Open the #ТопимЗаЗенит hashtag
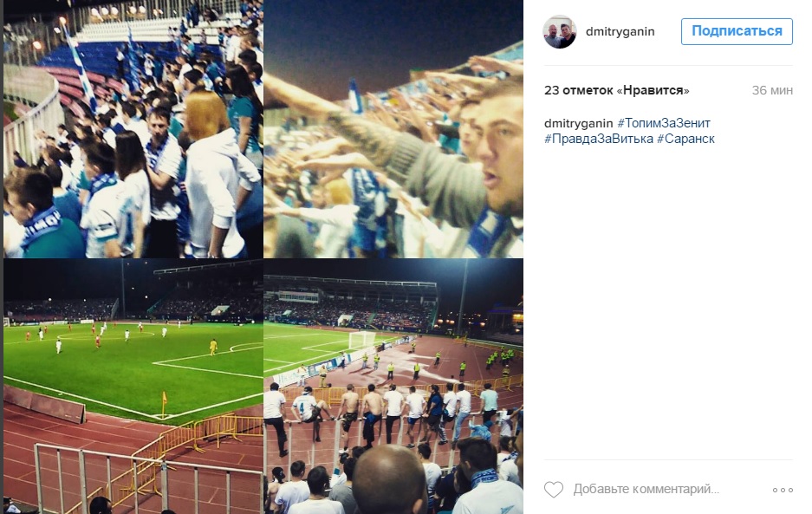 [x=663, y=123]
